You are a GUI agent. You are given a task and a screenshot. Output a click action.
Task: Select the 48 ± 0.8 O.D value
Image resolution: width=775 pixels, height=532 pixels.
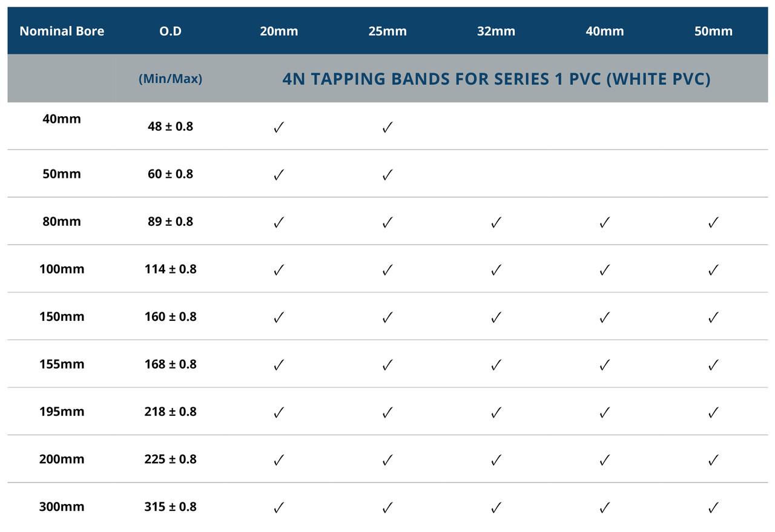(170, 127)
